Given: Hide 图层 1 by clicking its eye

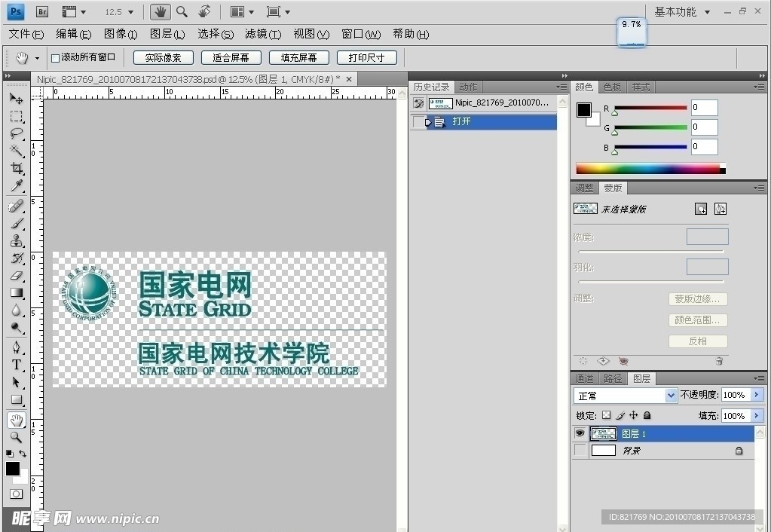Looking at the screenshot, I should click(x=578, y=433).
